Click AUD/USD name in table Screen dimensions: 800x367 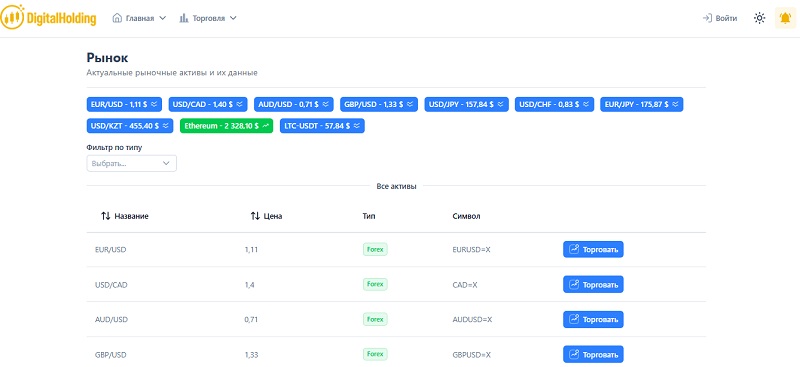[x=111, y=320]
